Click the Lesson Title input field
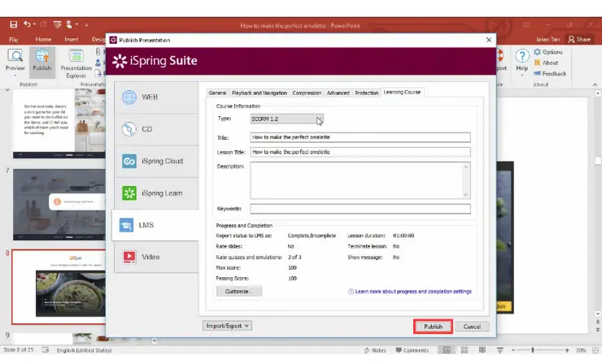Viewport: 602px width, 364px height. [x=360, y=152]
